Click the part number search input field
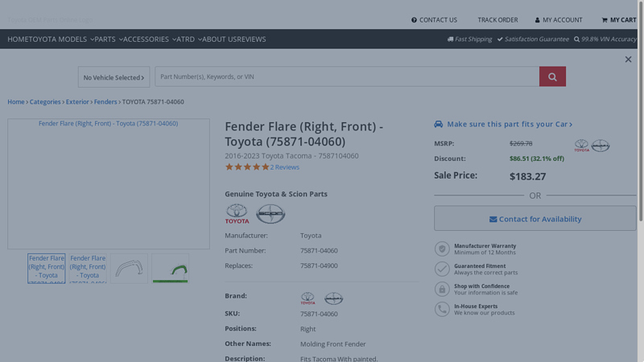Viewport: 644px width, 362px height. pyautogui.click(x=346, y=76)
